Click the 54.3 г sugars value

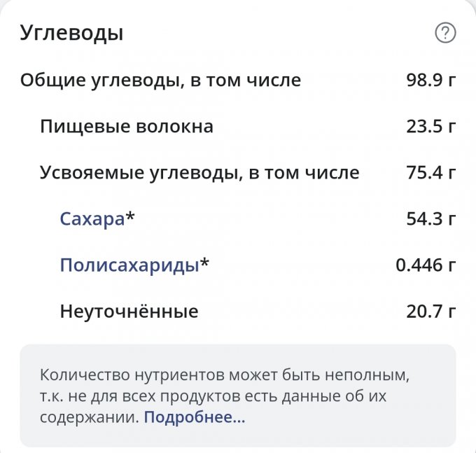(430, 219)
